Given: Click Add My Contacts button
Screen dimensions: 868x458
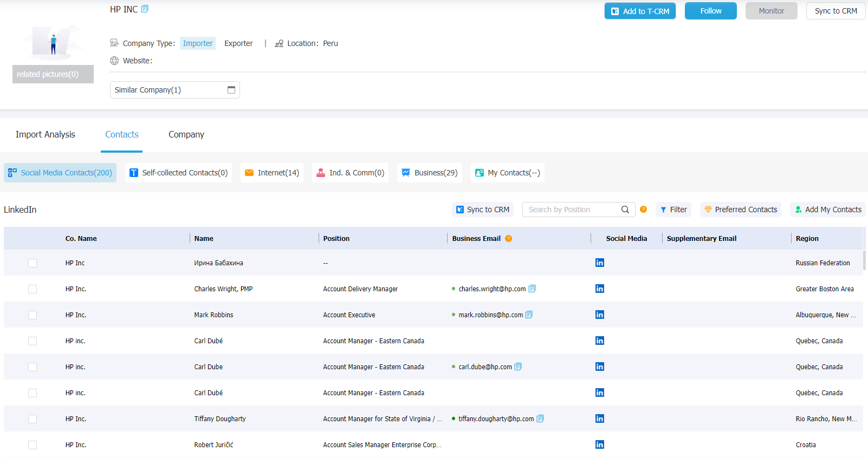Looking at the screenshot, I should [x=828, y=210].
